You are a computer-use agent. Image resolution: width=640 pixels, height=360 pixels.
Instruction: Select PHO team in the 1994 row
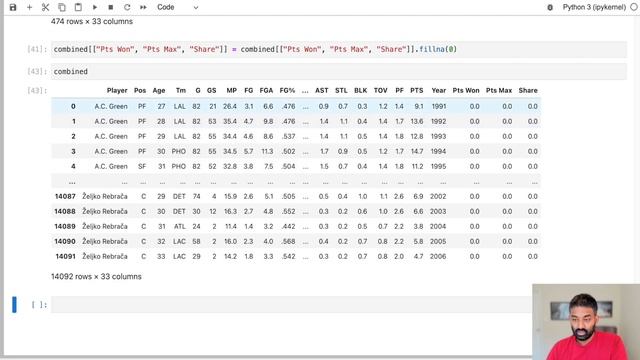coord(179,151)
